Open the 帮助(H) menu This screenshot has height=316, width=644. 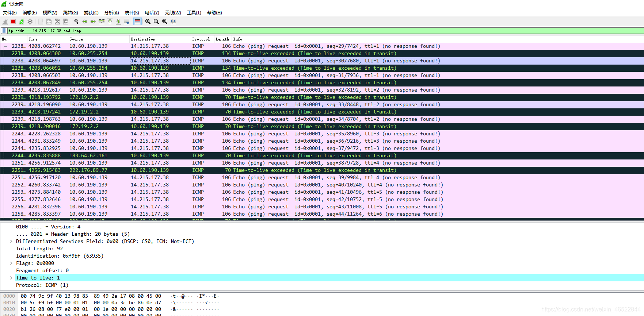[214, 13]
